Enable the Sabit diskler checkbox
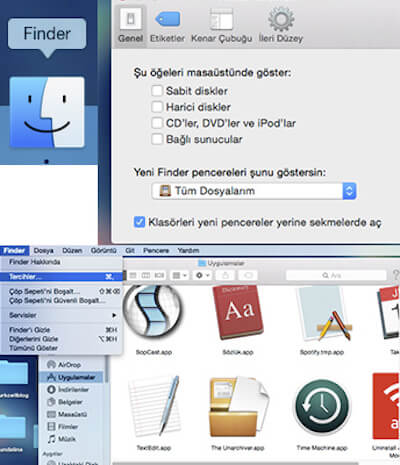 click(157, 91)
